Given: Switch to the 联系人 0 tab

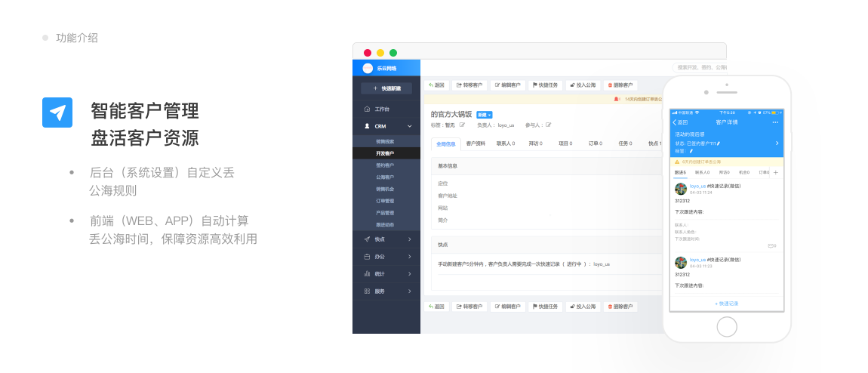Looking at the screenshot, I should (506, 143).
